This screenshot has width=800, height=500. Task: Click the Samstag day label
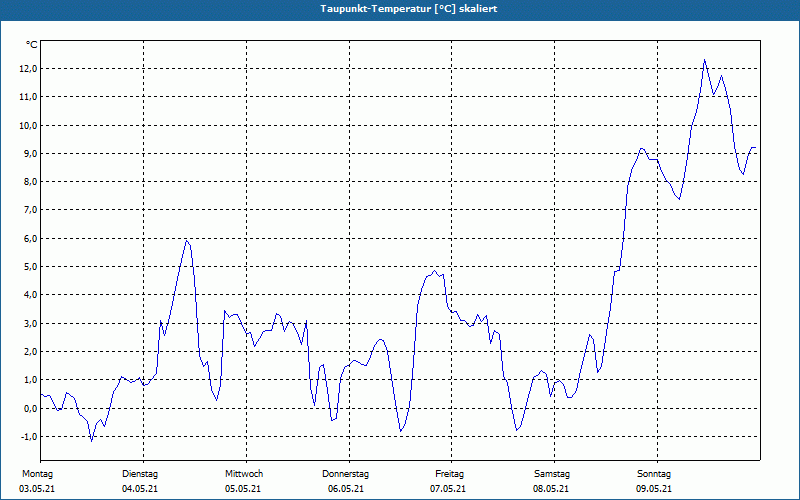pyautogui.click(x=552, y=474)
